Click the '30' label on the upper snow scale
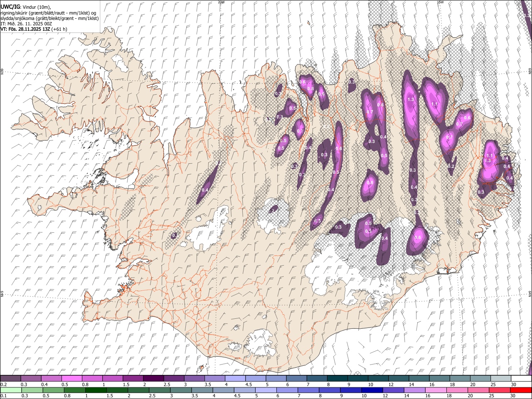This screenshot has width=532, height=399. coord(513,384)
